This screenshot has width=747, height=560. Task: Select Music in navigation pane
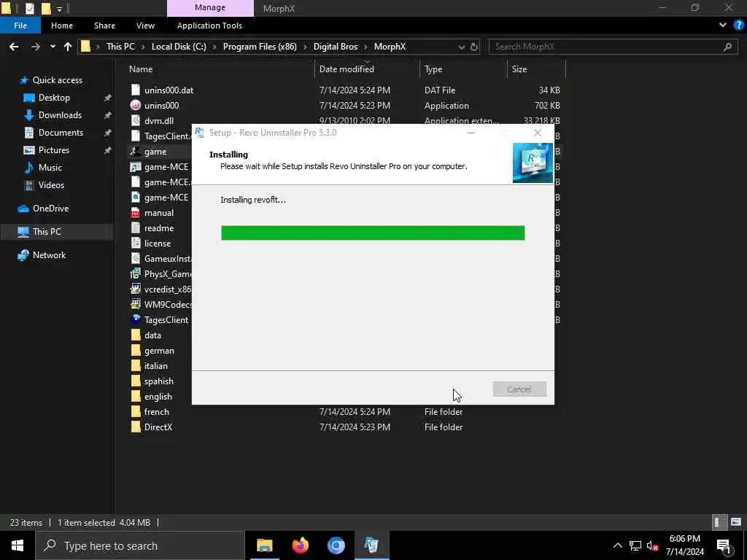[x=50, y=168]
